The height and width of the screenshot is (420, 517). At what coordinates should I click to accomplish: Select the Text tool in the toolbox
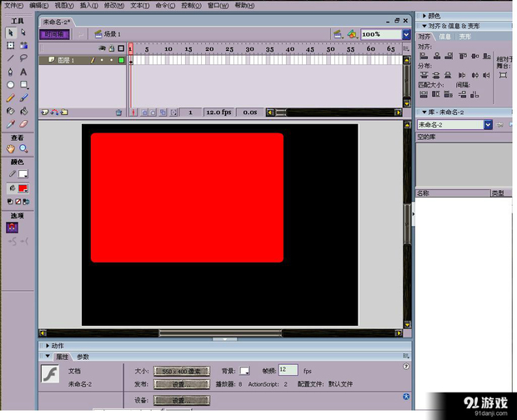tap(23, 72)
